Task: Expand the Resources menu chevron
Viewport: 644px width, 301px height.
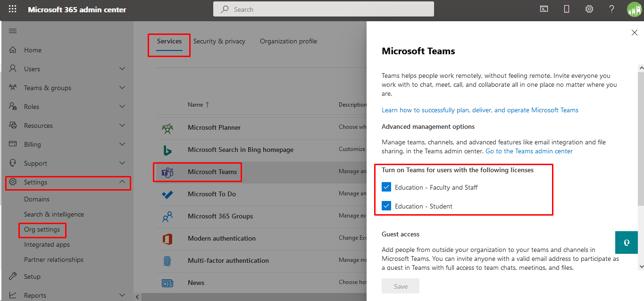Action: click(x=122, y=125)
